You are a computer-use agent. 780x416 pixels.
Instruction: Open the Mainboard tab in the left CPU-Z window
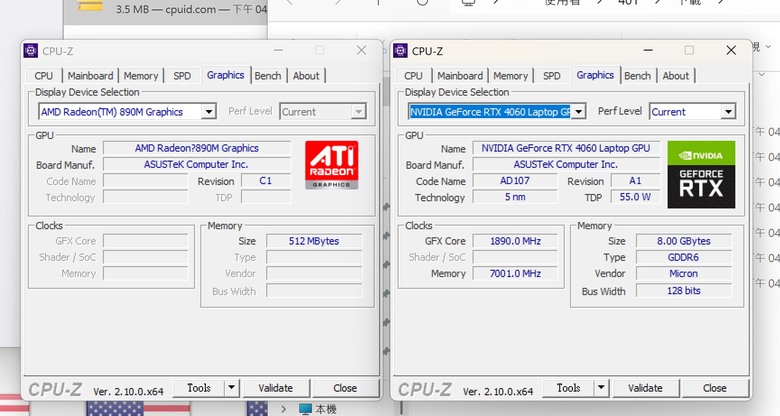[x=91, y=76]
